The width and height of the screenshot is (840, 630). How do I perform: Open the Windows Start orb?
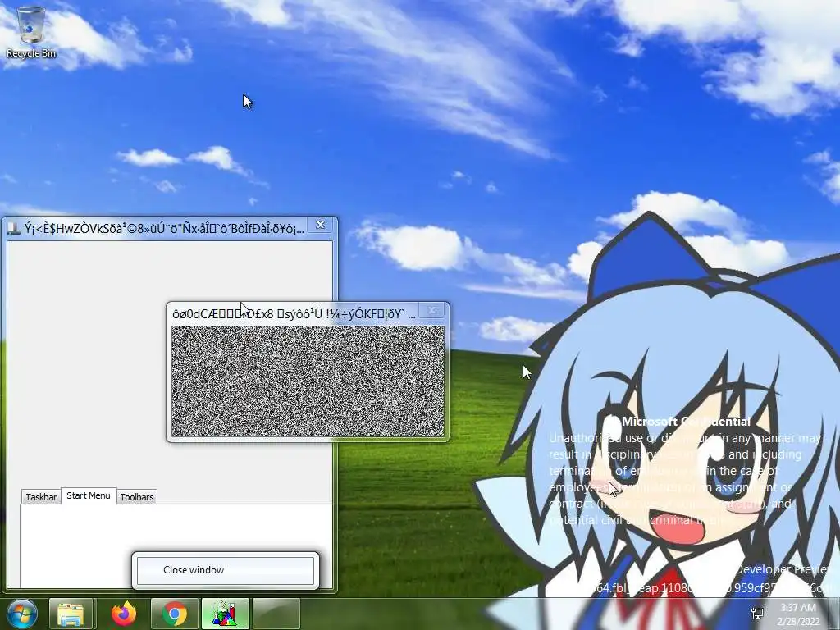pyautogui.click(x=22, y=614)
